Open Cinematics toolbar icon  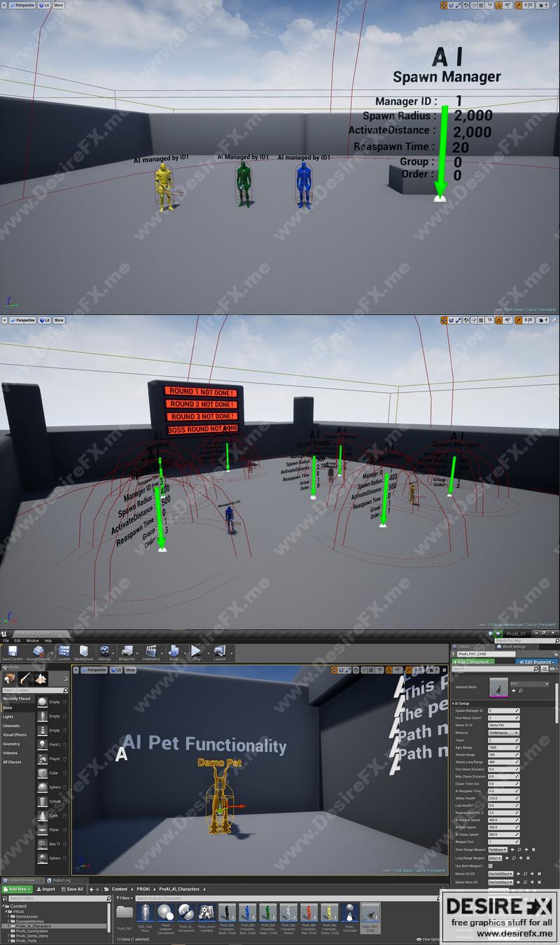tap(150, 652)
